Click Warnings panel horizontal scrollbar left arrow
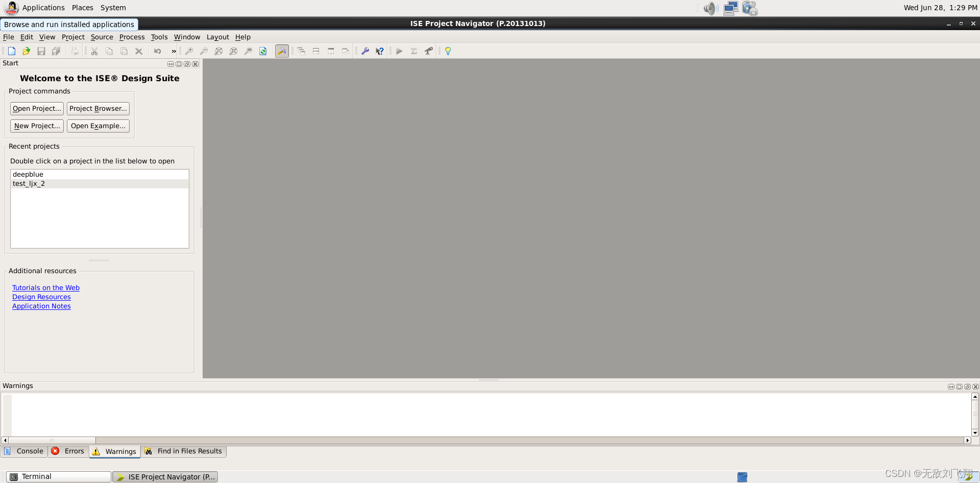Viewport: 980px width, 483px height. coord(5,440)
